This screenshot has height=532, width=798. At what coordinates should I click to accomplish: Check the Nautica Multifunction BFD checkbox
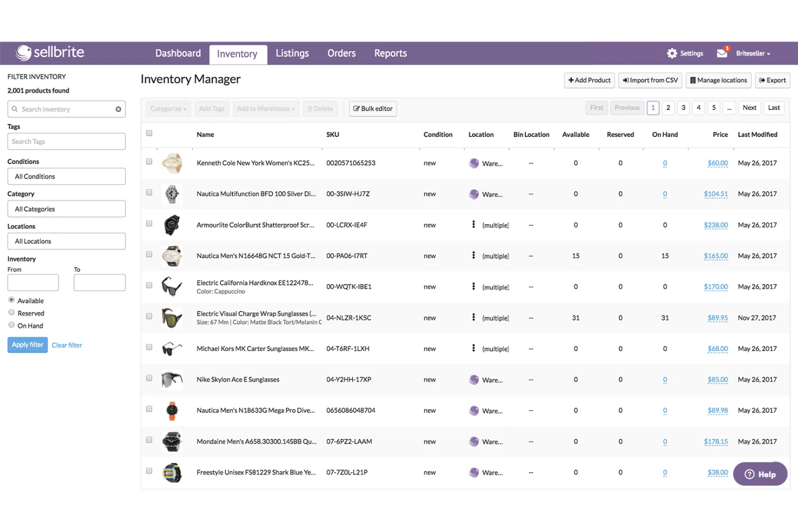coord(149,192)
